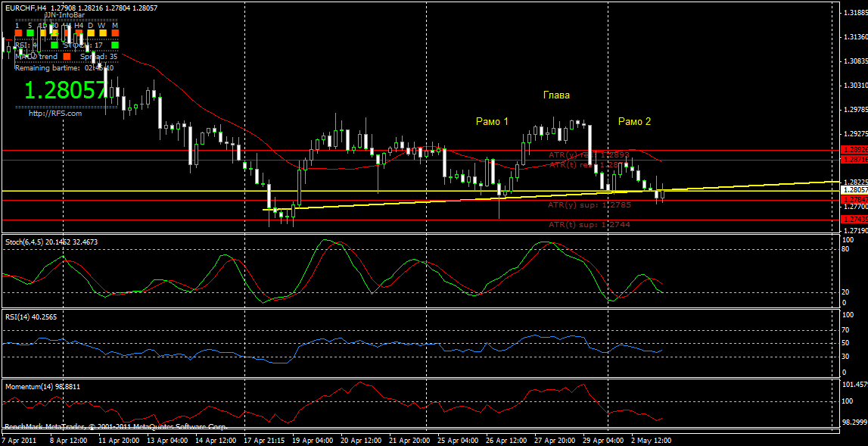This screenshot has height=446, width=868.
Task: Click the 70 level on the RSI scale
Action: 846,330
